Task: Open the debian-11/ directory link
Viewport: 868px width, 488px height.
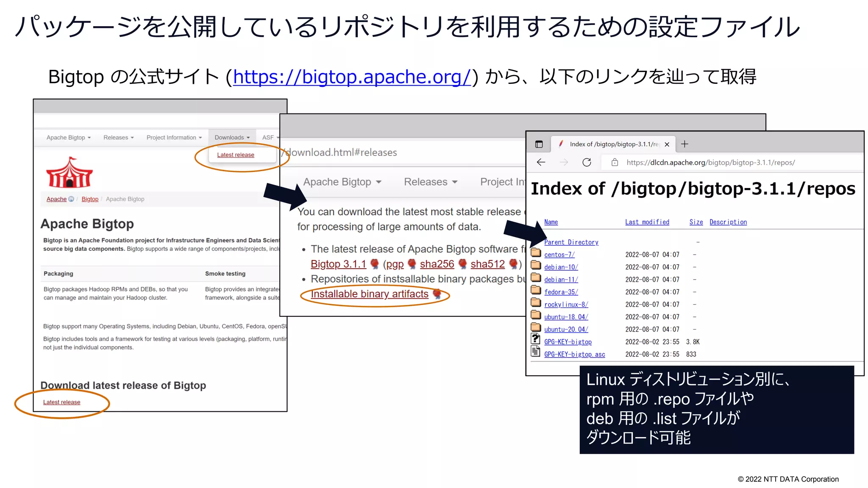Action: (x=561, y=280)
